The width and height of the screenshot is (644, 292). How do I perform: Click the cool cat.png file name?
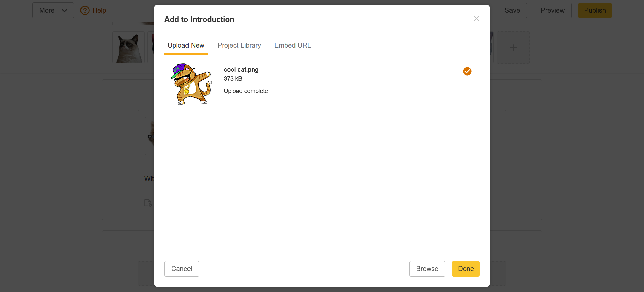click(241, 70)
